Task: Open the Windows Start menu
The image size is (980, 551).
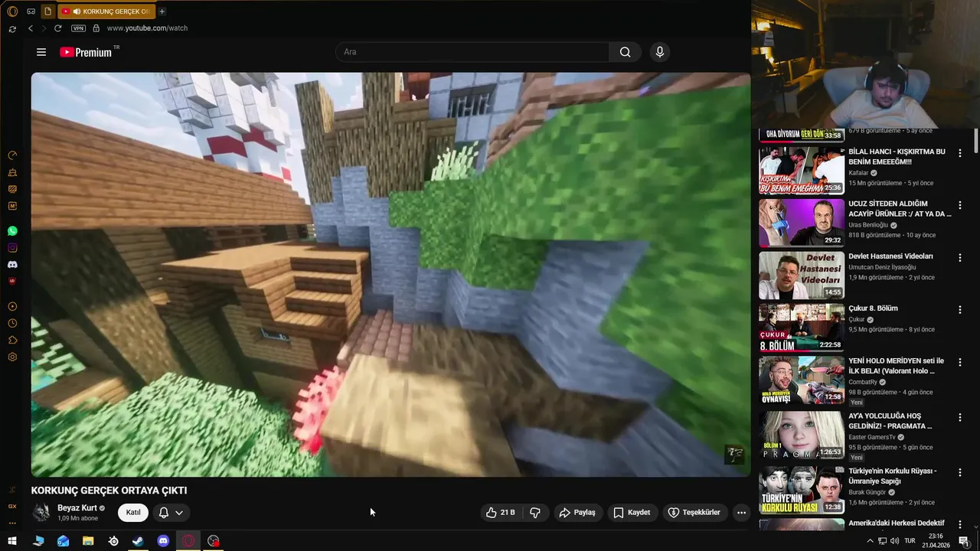Action: tap(12, 541)
